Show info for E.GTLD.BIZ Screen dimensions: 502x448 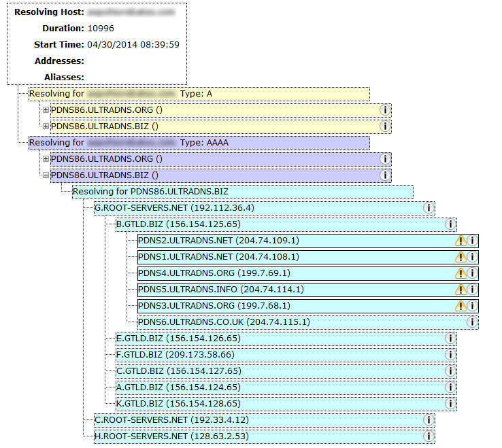[x=450, y=339]
